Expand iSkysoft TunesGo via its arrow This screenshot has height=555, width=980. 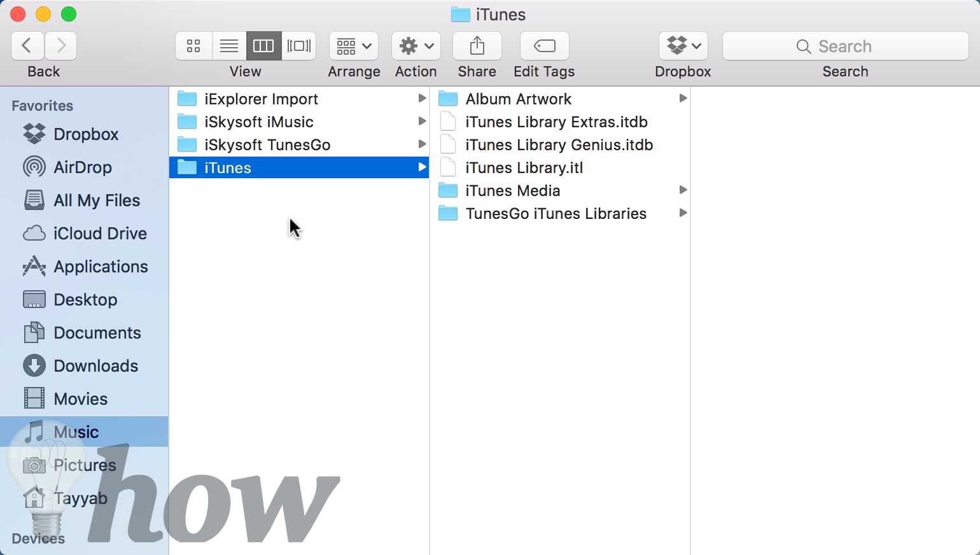[x=421, y=144]
